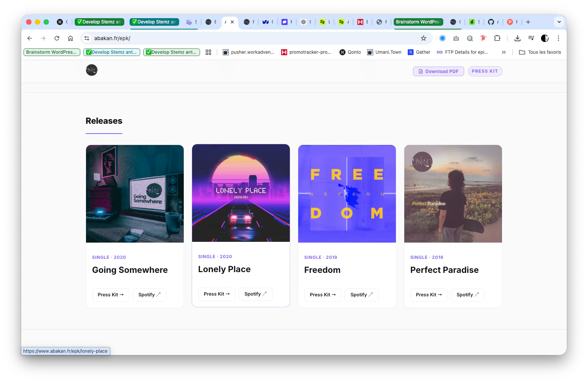
Task: Open Lonely Place on Spotify
Action: 255,294
